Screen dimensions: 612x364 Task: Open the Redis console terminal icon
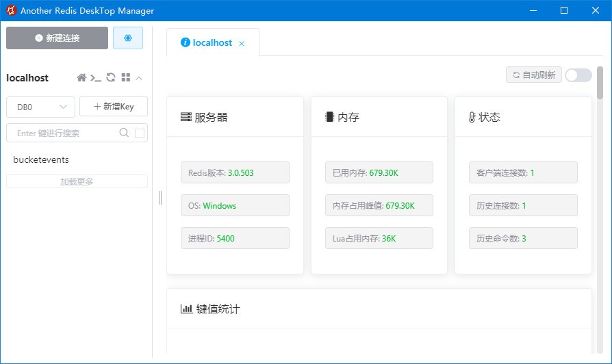96,78
